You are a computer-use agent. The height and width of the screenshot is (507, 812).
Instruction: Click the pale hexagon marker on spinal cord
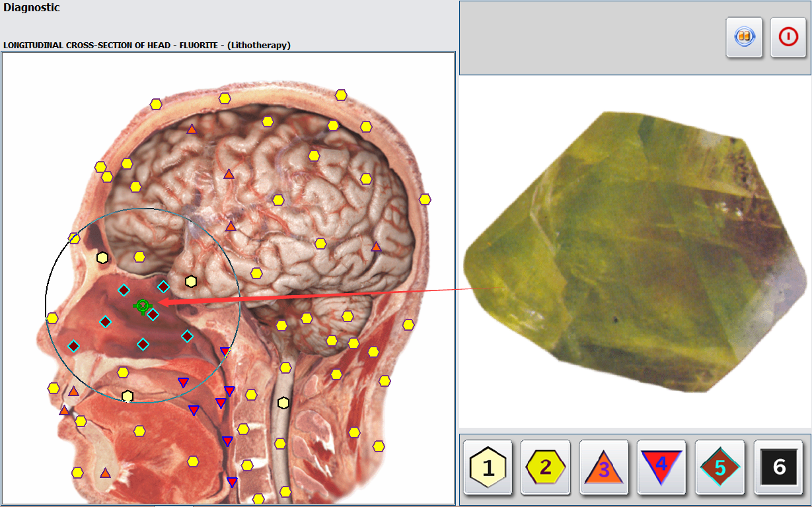[283, 403]
